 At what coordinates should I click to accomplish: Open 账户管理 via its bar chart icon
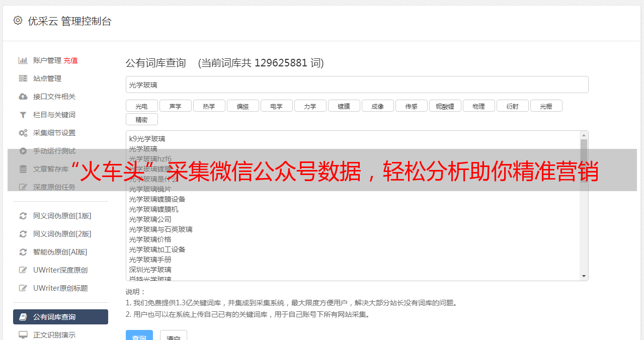point(23,60)
